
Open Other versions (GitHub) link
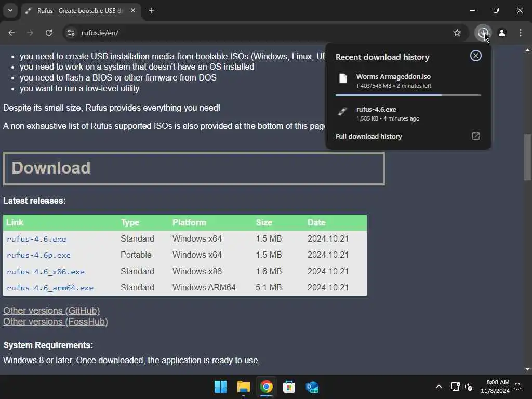51,311
